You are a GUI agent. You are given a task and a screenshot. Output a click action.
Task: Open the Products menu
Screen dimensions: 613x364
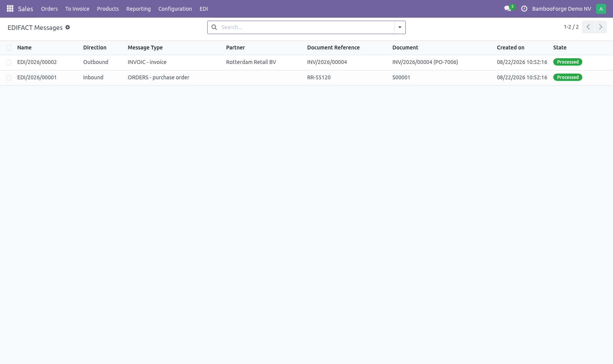coord(108,9)
